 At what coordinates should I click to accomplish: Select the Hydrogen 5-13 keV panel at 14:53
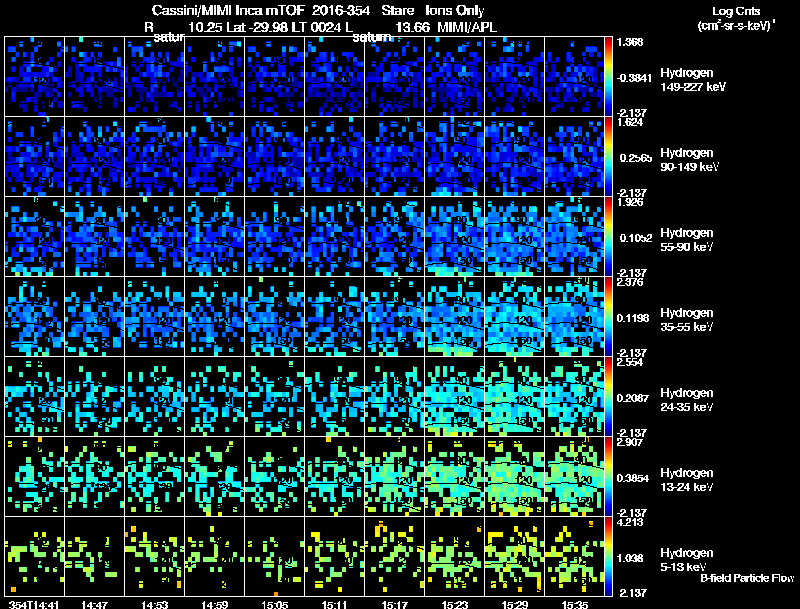[155, 557]
